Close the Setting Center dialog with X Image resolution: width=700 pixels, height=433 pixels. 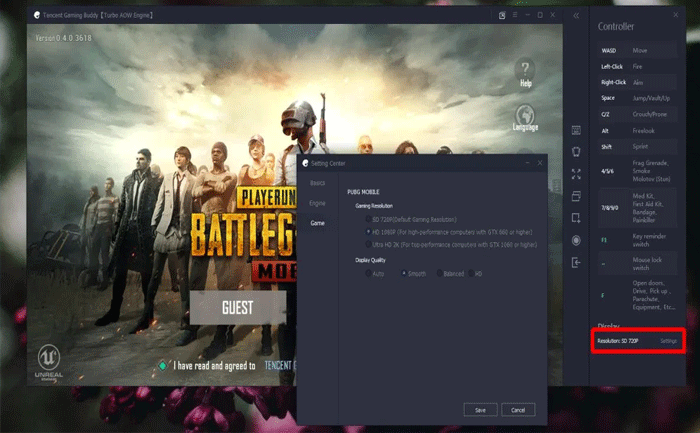pos(540,163)
